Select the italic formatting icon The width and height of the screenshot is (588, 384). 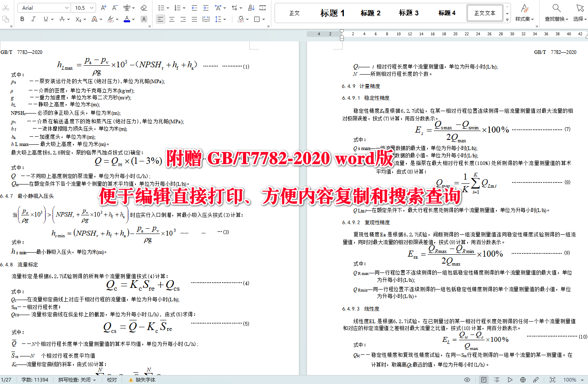point(33,19)
